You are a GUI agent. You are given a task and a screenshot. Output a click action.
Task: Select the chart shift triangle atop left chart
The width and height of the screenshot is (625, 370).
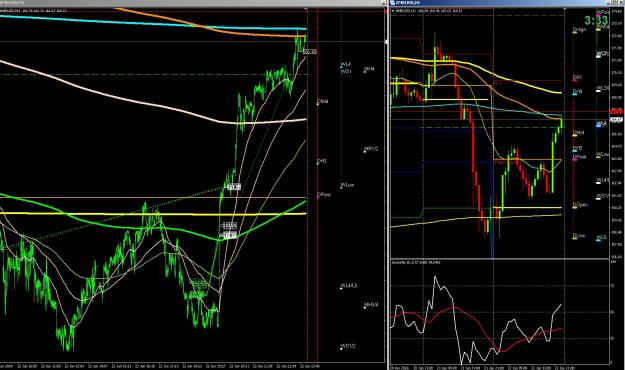(x=306, y=8)
